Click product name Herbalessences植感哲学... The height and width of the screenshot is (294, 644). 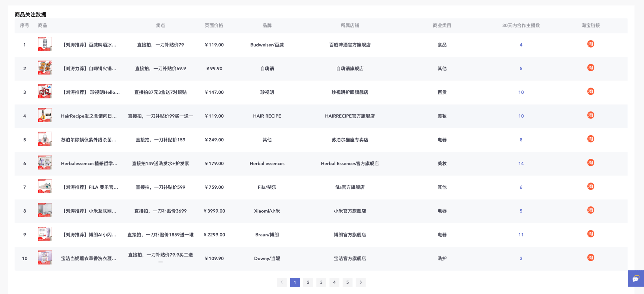89,164
